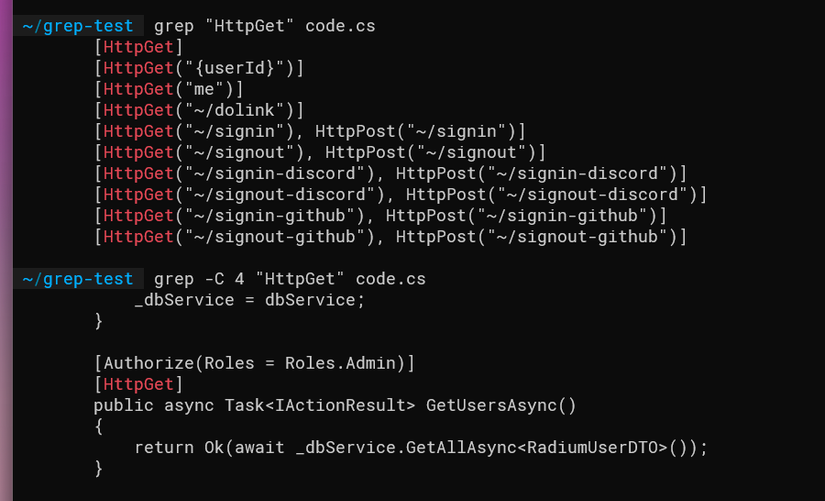
Task: Click the first ~/grep-test prompt segment
Action: click(x=76, y=26)
